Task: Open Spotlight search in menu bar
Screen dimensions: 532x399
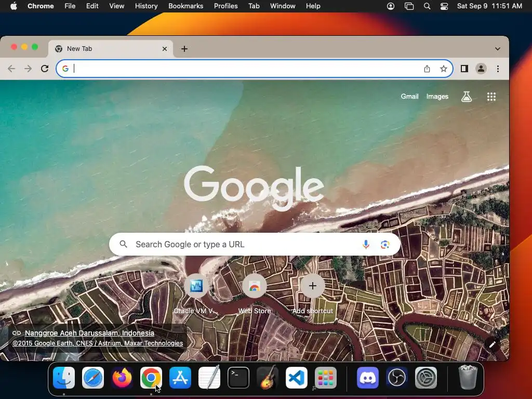Action: 427,6
